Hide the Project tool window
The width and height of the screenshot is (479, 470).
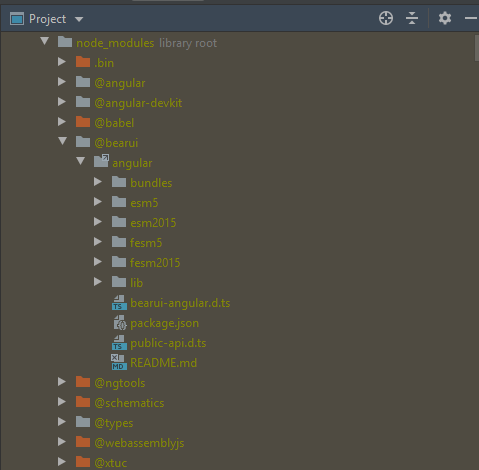471,18
